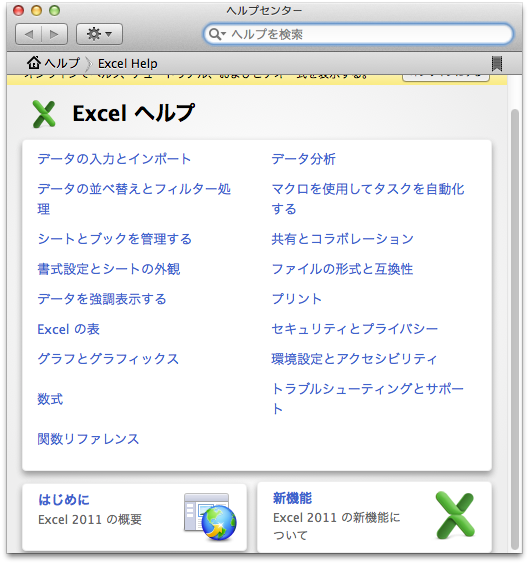
Task: Select the Excel Help breadcrumb
Action: [128, 64]
